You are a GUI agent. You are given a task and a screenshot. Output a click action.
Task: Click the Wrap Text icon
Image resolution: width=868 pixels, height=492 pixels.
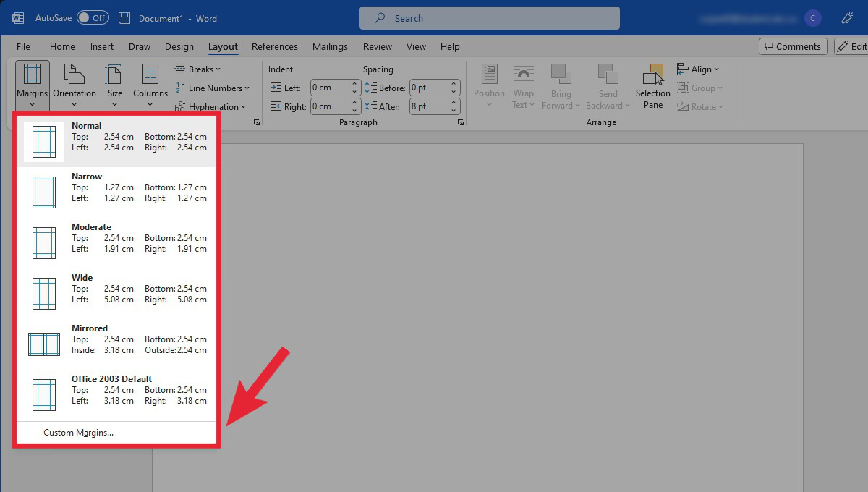point(523,85)
